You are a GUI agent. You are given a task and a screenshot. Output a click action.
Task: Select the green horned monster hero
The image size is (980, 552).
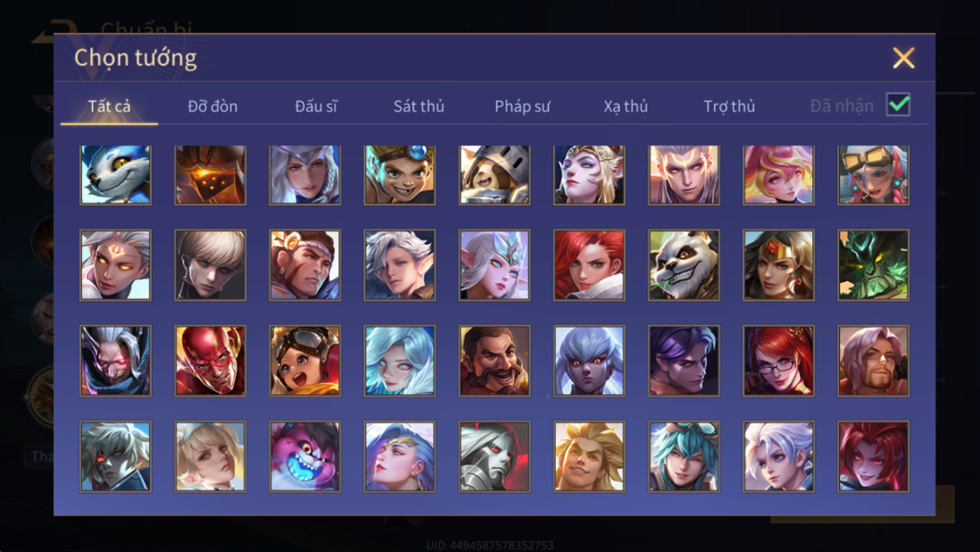point(873,265)
